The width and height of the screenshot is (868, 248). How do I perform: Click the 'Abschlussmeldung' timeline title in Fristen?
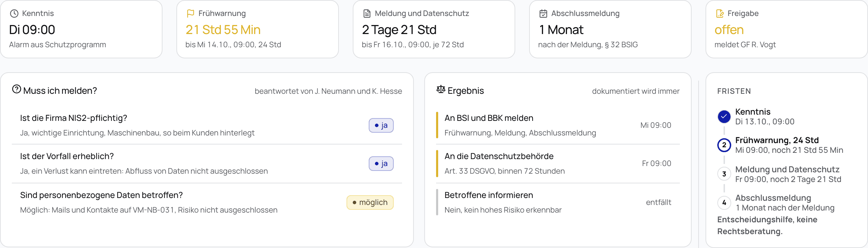click(x=773, y=198)
